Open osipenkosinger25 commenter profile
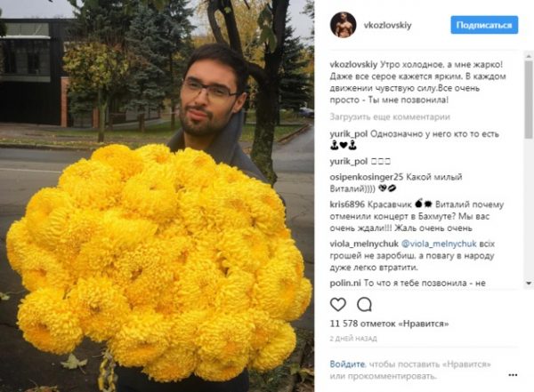534x392 pixels. click(x=367, y=177)
